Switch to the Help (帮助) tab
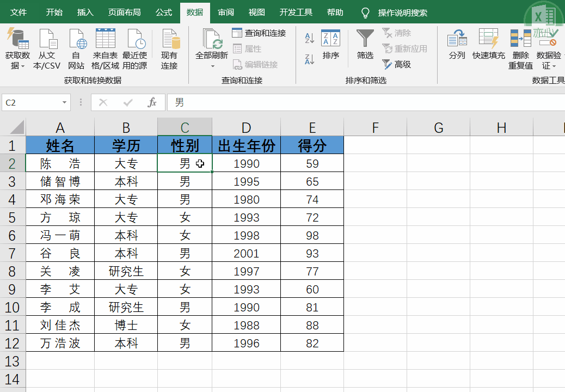565x392 pixels. 335,13
